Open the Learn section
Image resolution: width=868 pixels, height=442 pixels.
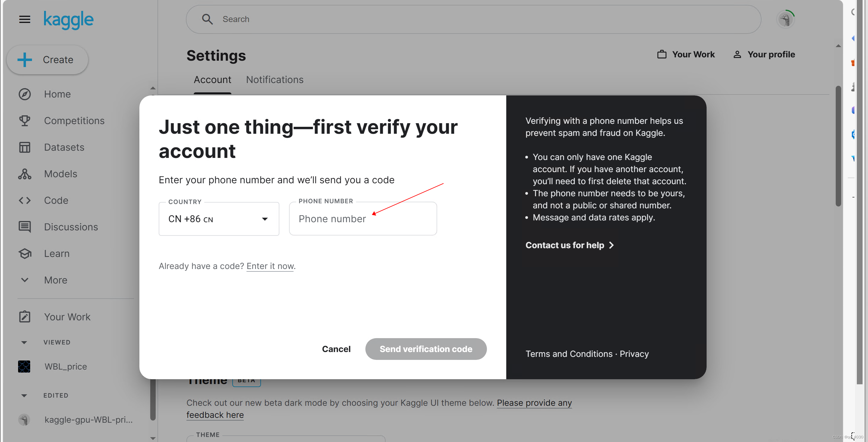(56, 253)
